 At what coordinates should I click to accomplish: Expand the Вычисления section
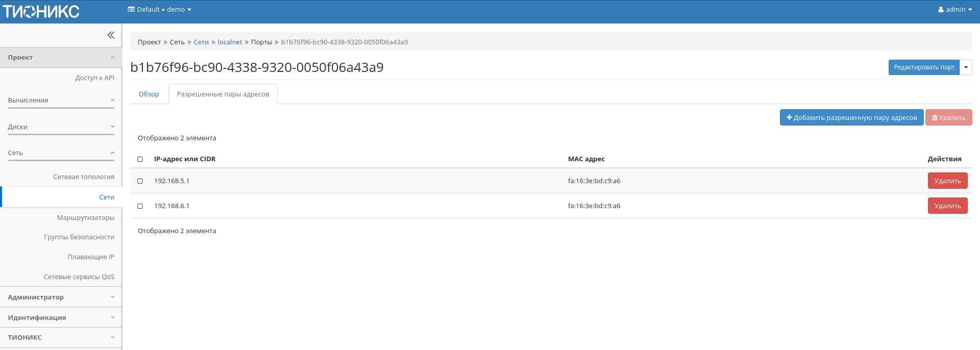click(61, 101)
